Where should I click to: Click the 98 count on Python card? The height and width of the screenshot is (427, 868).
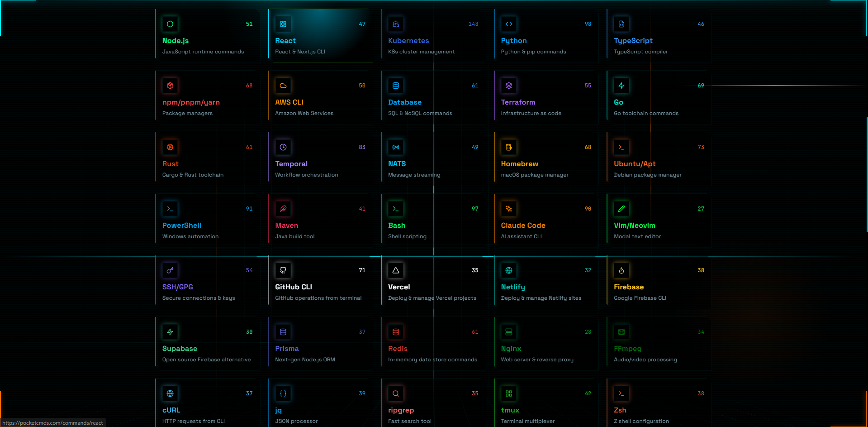(x=588, y=24)
